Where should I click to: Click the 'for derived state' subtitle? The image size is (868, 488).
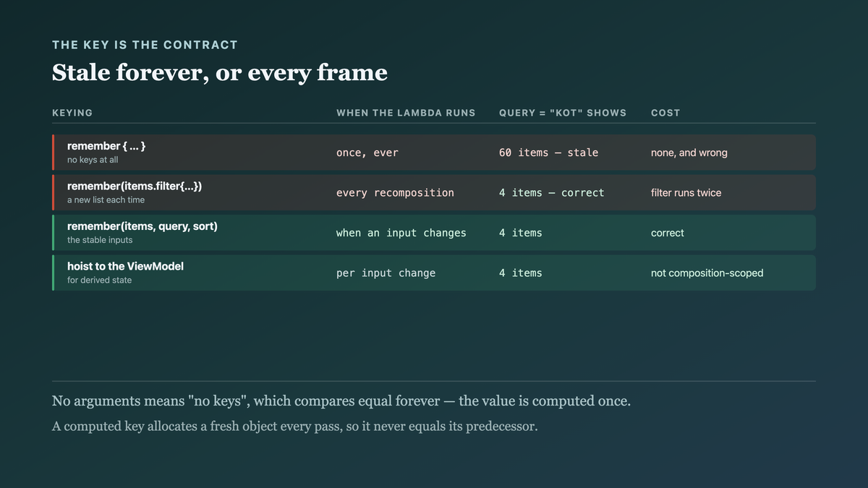[x=99, y=280]
